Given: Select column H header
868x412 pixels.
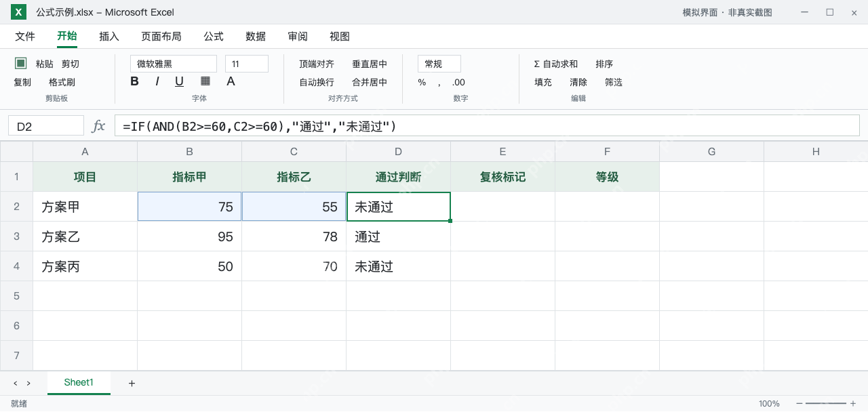Looking at the screenshot, I should pyautogui.click(x=816, y=151).
